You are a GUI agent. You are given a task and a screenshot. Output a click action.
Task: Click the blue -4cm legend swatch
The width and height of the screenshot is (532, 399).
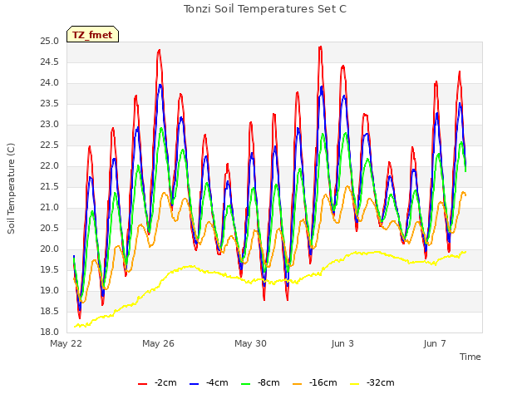click(x=194, y=384)
